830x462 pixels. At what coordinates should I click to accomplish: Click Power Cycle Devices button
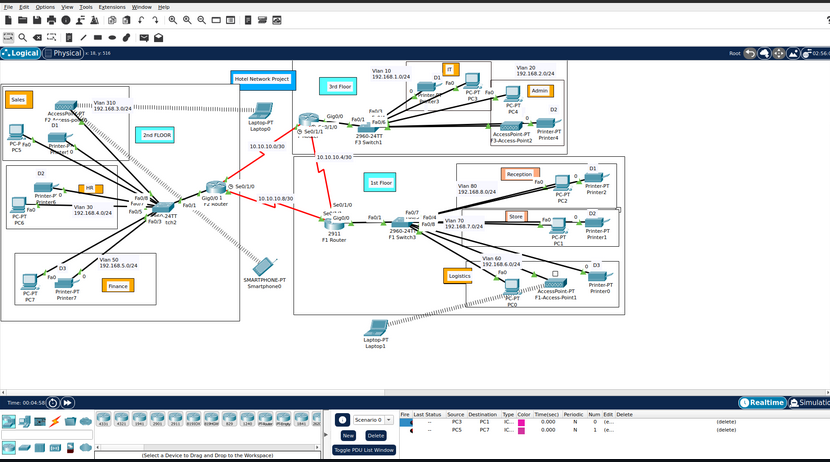53,403
